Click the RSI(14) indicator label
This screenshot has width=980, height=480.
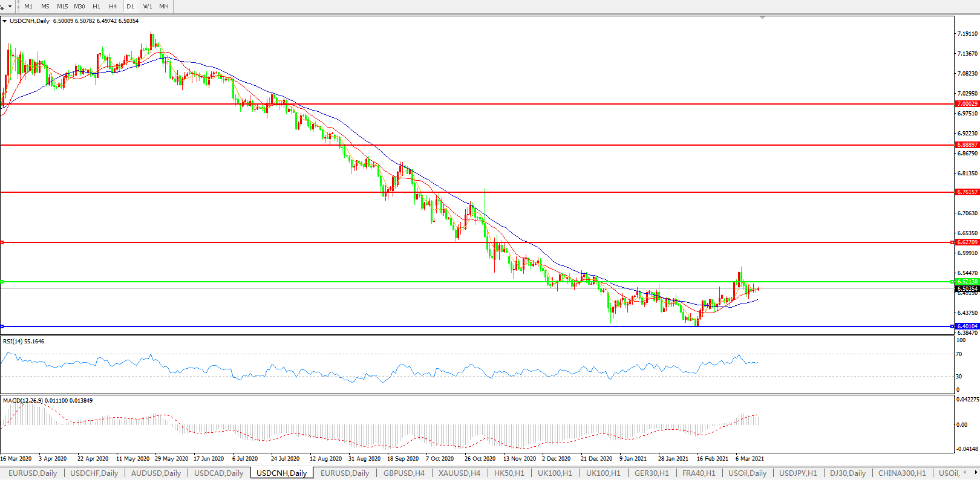click(x=23, y=342)
